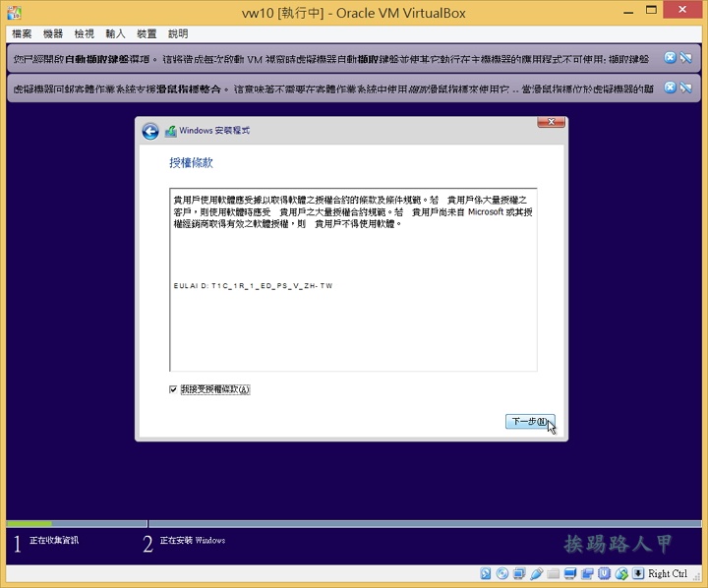
Task: Dismiss the auto-capture keyboard notification
Action: [x=670, y=57]
